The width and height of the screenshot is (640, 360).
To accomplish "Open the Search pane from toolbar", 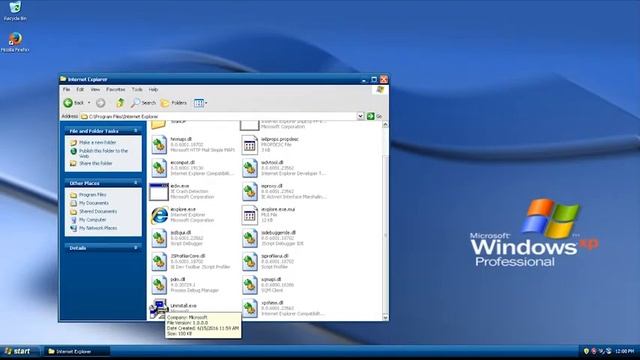I will tap(143, 103).
